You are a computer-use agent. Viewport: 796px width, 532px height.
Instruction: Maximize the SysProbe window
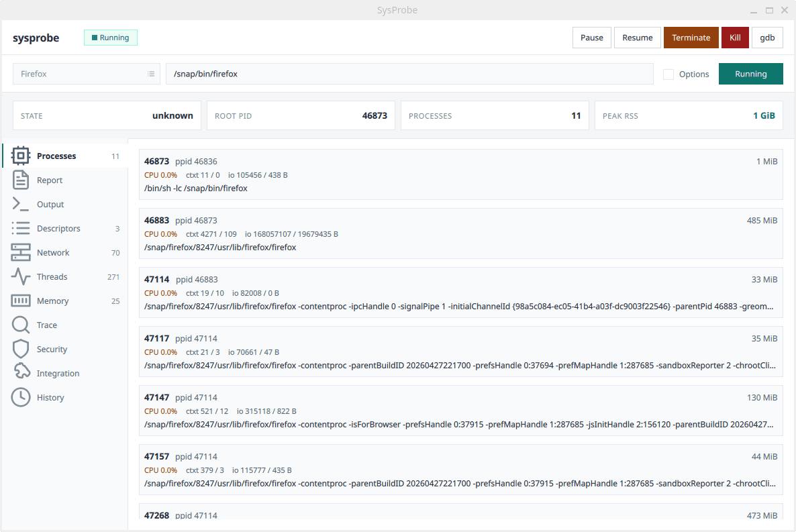(x=770, y=10)
